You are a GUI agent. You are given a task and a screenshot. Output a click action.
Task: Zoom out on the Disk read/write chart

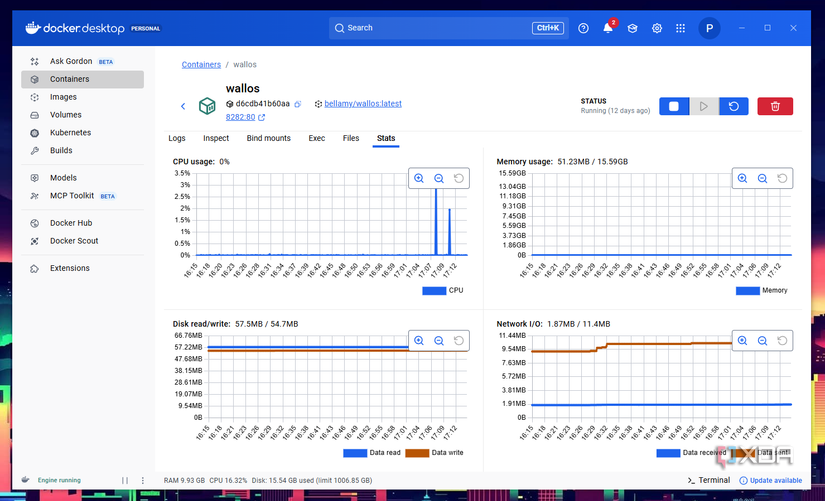[x=439, y=340]
